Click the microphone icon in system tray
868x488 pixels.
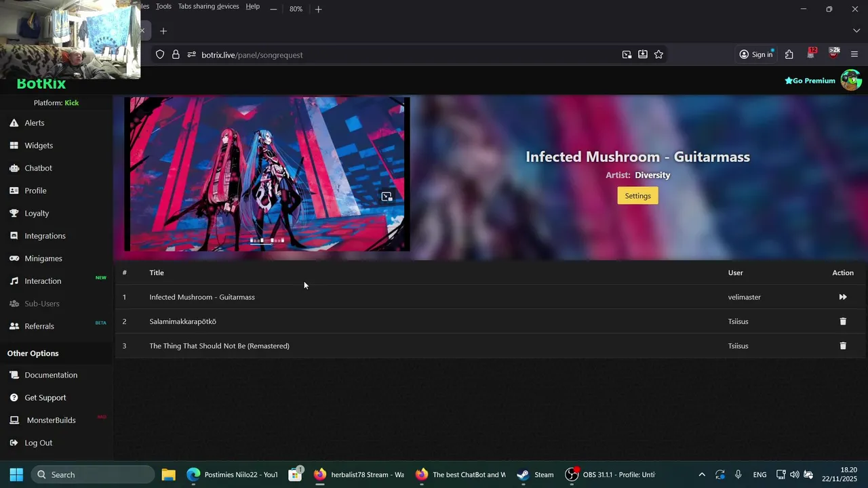[x=738, y=474]
